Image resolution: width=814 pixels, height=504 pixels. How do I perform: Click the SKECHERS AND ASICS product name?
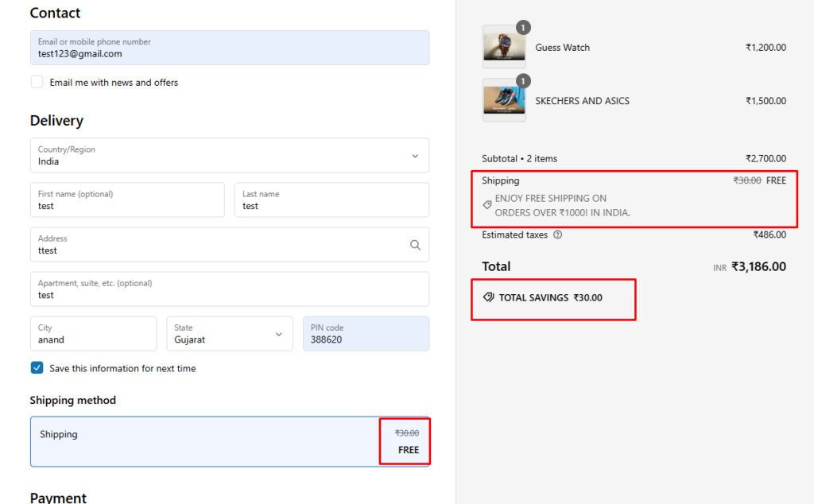582,101
